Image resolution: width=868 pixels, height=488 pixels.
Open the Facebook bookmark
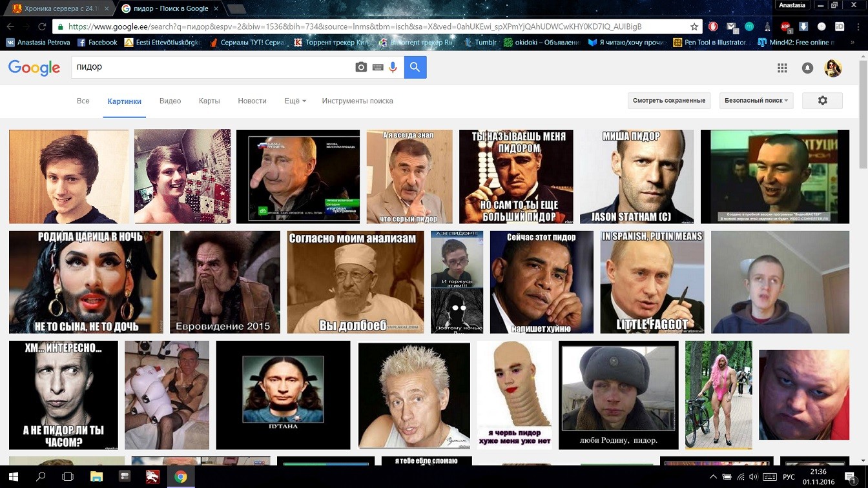(x=97, y=43)
